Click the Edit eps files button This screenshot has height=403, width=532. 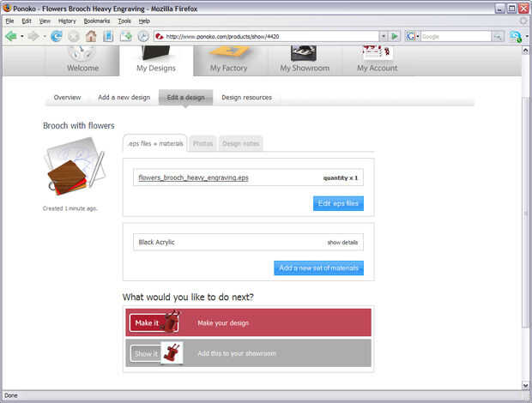[338, 203]
